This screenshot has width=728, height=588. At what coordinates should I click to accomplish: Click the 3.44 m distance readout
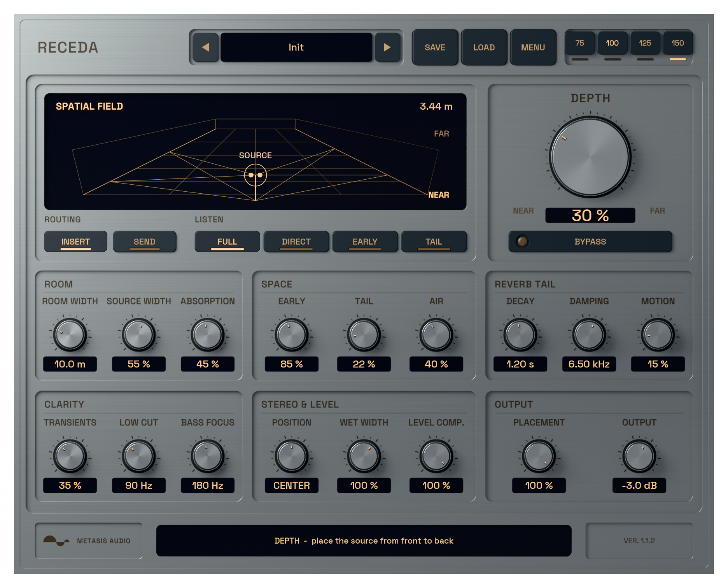tap(436, 106)
